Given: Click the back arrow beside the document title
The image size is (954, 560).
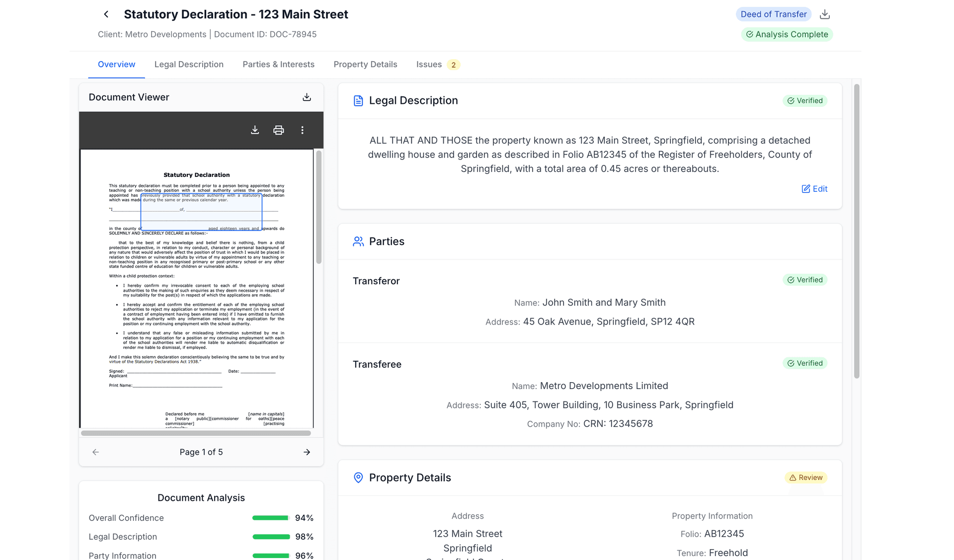Looking at the screenshot, I should pyautogui.click(x=106, y=14).
